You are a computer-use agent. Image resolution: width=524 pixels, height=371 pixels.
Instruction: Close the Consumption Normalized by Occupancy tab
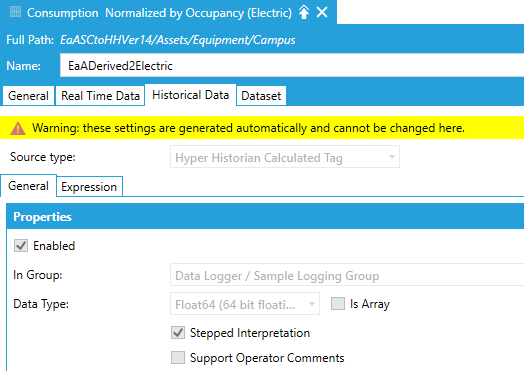pos(322,12)
